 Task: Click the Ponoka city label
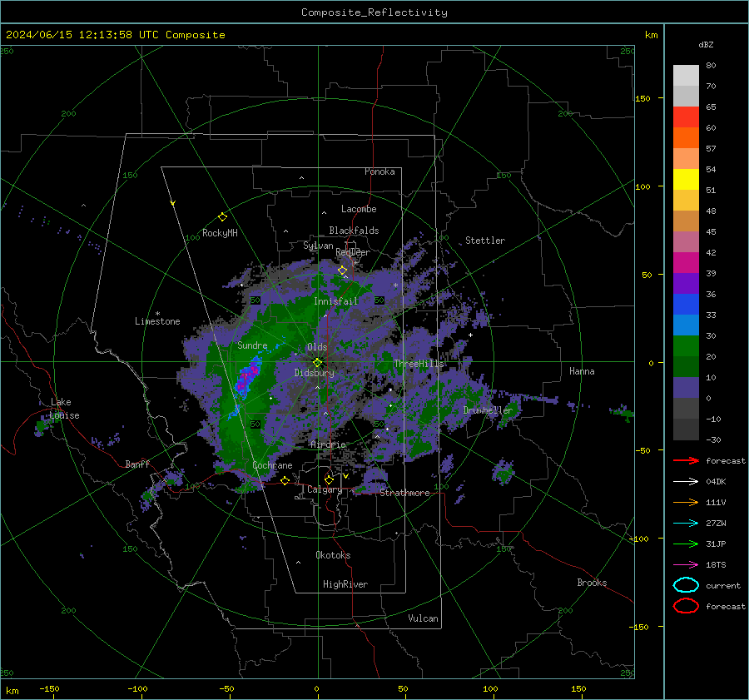coord(379,171)
